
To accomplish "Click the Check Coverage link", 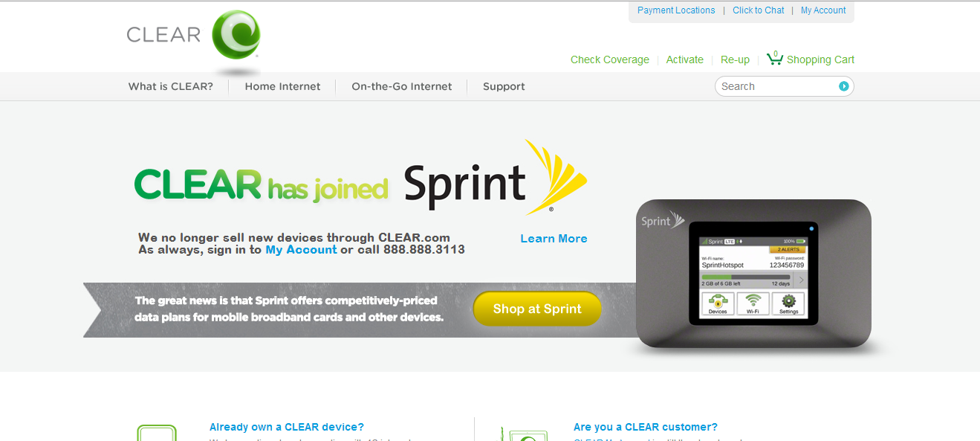I will tap(610, 59).
